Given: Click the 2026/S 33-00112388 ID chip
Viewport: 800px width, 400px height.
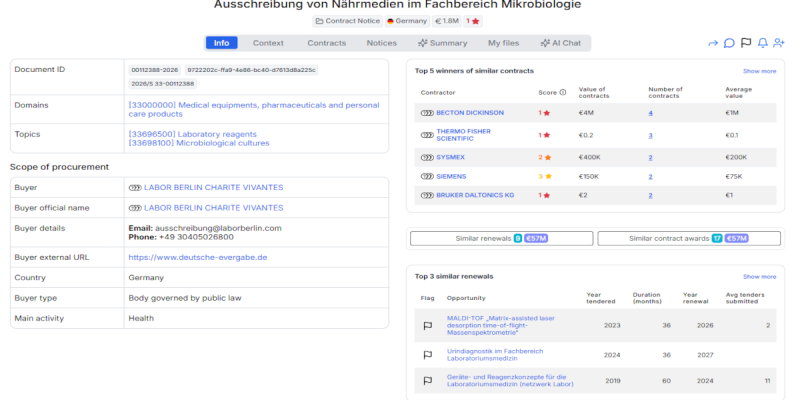Looking at the screenshot, I should click(163, 84).
